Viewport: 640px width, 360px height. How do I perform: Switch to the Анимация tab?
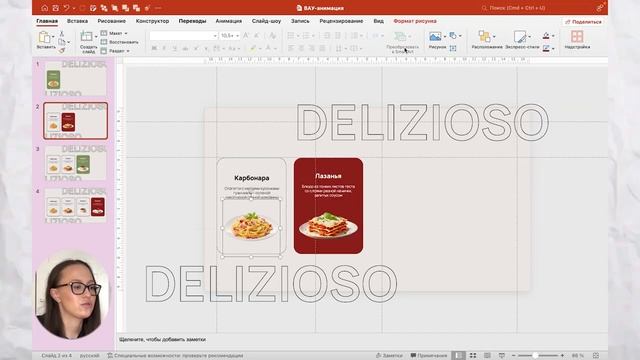point(229,21)
